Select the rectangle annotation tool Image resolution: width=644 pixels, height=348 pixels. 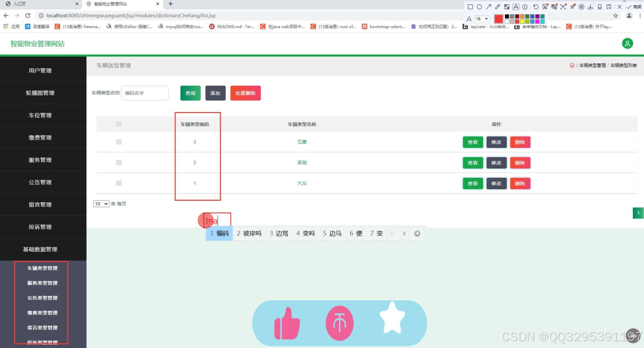[x=470, y=7]
